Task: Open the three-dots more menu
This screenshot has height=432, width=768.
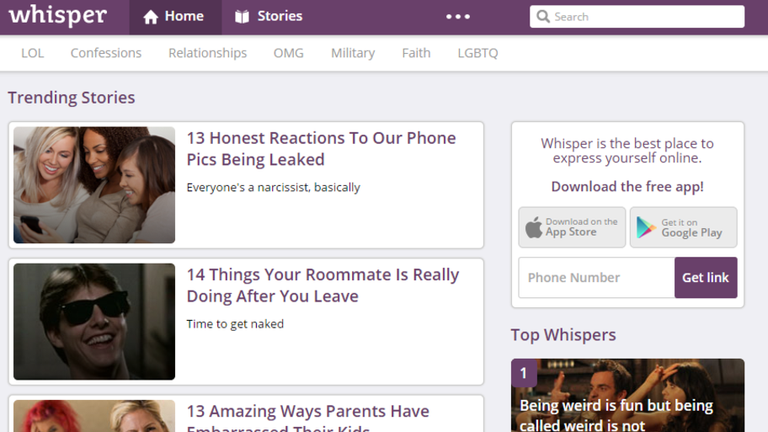Action: click(x=457, y=17)
